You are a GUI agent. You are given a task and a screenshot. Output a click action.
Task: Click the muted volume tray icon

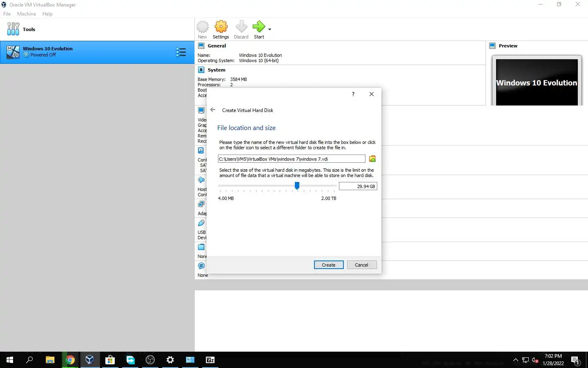pyautogui.click(x=535, y=360)
